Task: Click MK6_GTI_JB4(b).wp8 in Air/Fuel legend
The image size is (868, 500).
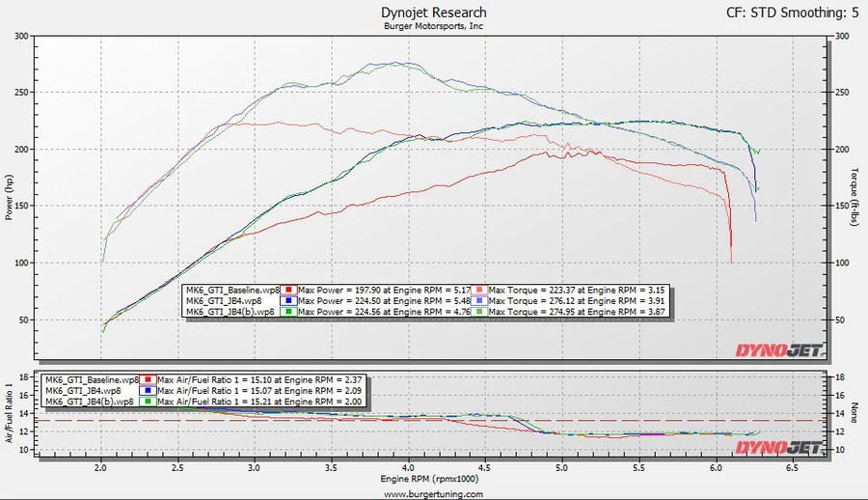Action: coord(90,402)
